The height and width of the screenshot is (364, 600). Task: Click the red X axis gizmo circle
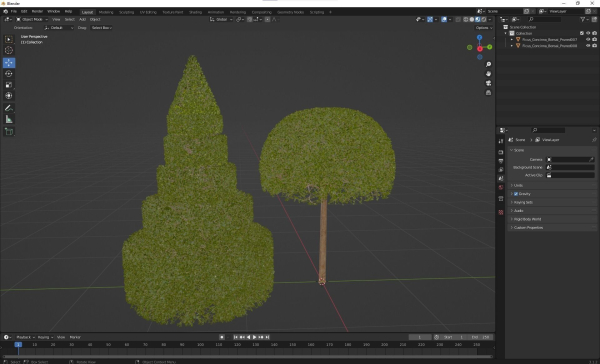coord(480,49)
